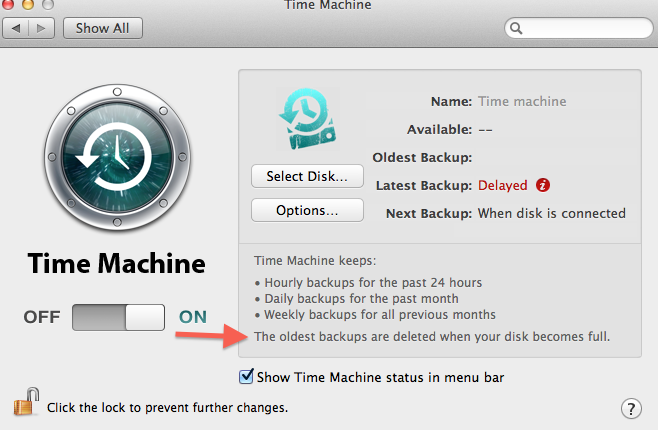Click the 'Click the lock to prevent' text
Viewport: 658px width, 430px height.
[167, 408]
